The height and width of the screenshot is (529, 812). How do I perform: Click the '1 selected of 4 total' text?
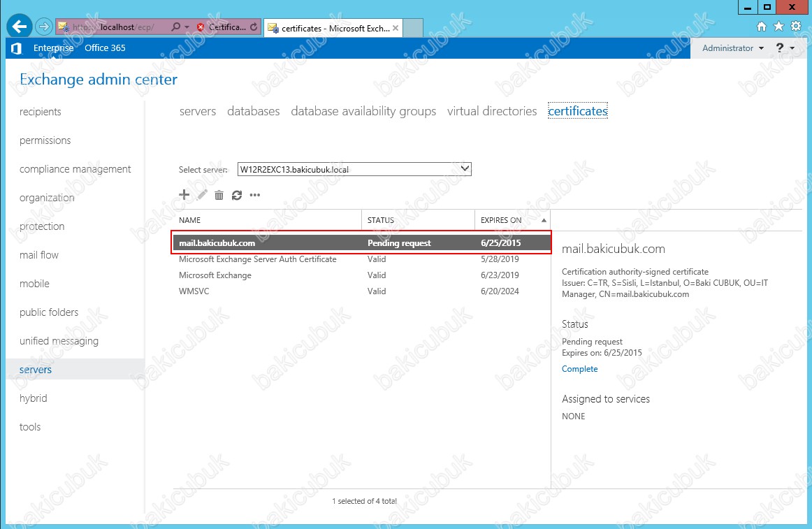[365, 501]
